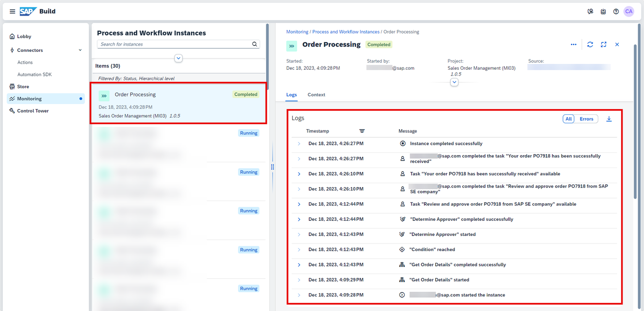Click the Monitoring sidebar icon
Image resolution: width=644 pixels, height=311 pixels.
pyautogui.click(x=12, y=99)
